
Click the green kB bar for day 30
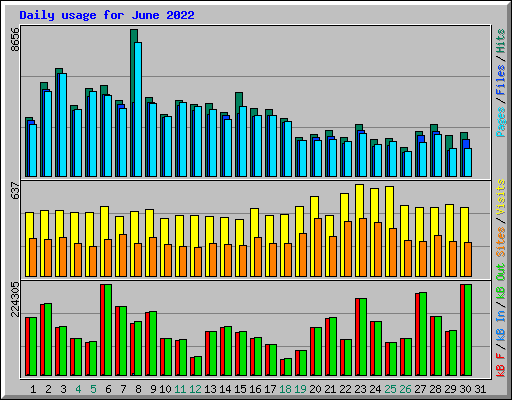tap(468, 330)
